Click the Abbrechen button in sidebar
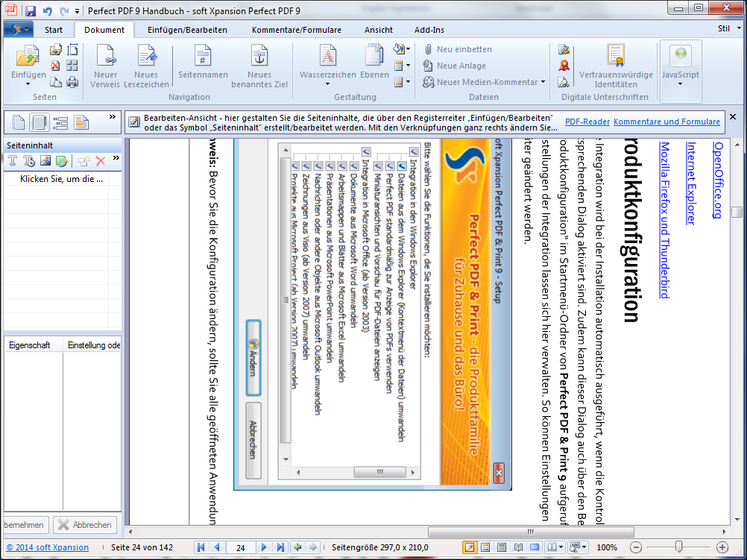This screenshot has width=747, height=560. click(x=85, y=525)
